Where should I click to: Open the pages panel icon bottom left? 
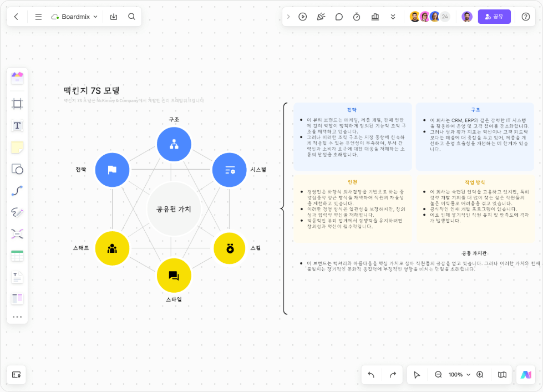coord(16,375)
